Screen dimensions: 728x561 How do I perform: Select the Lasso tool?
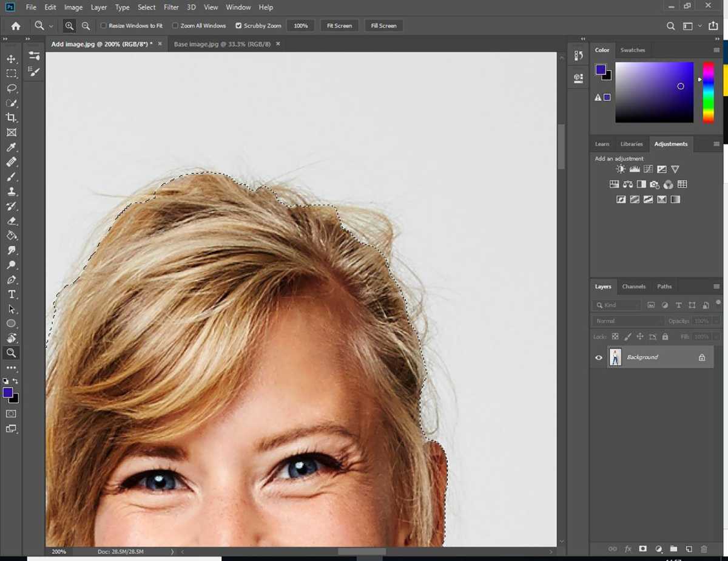tap(11, 88)
